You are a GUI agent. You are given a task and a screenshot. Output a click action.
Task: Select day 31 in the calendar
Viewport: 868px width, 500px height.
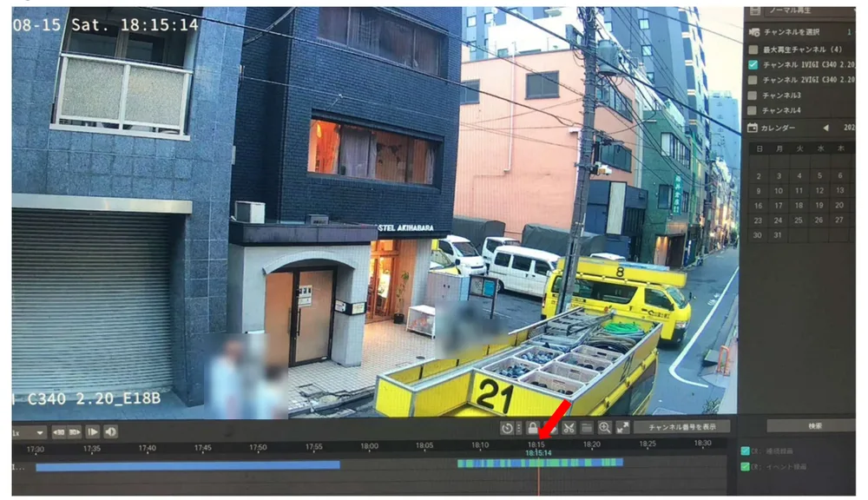click(778, 234)
